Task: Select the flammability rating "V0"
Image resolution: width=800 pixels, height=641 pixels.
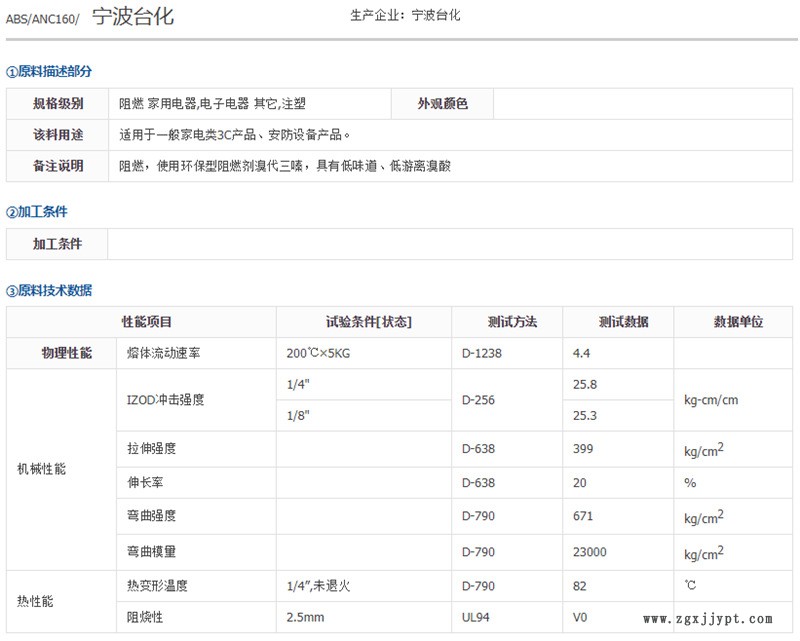Action: (580, 618)
